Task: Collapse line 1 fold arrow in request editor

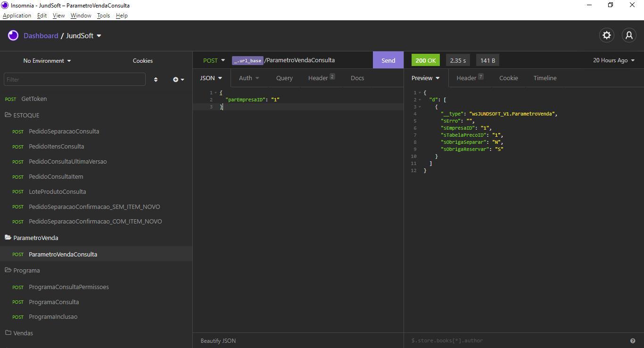Action: pos(216,93)
